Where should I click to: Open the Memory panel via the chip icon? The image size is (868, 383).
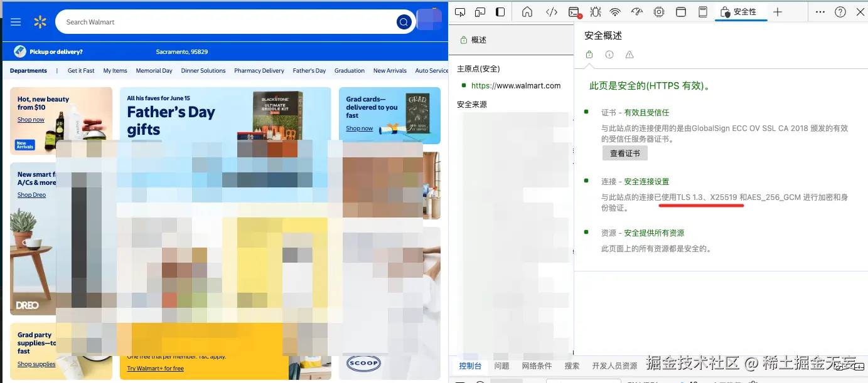click(658, 12)
